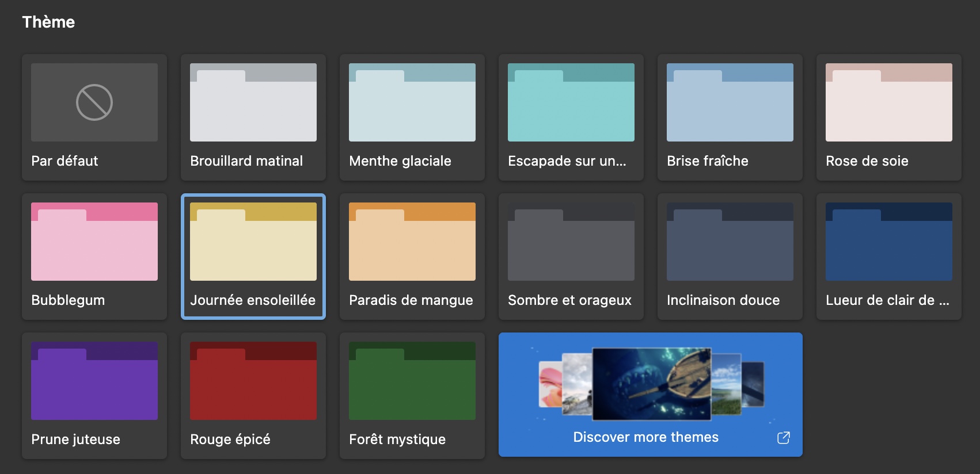Pick the Escapade sur un... theme

pyautogui.click(x=571, y=117)
